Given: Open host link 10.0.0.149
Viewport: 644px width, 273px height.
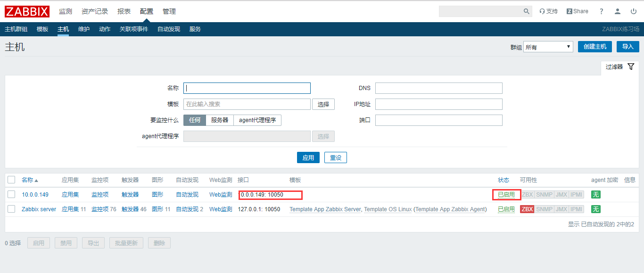Looking at the screenshot, I should [35, 195].
